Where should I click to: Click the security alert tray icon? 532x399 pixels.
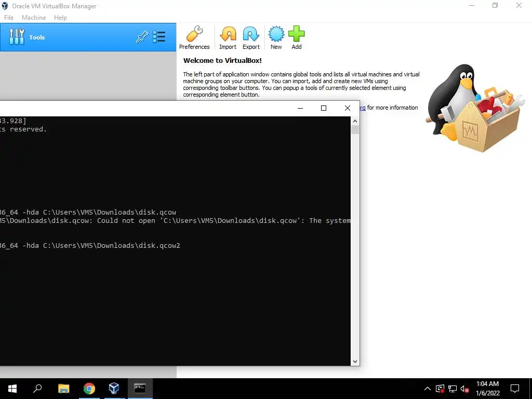pos(440,389)
